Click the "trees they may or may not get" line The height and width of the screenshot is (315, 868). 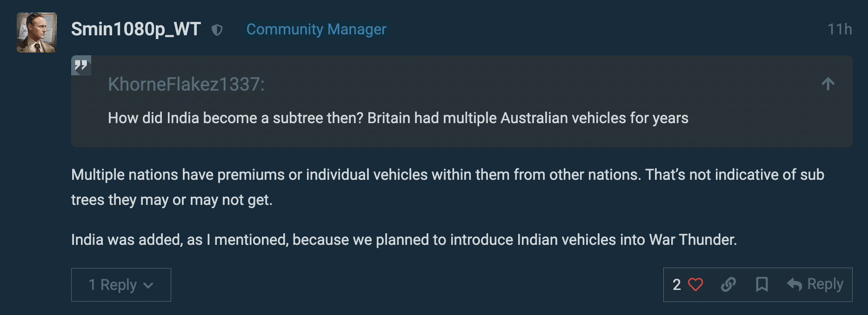point(172,200)
